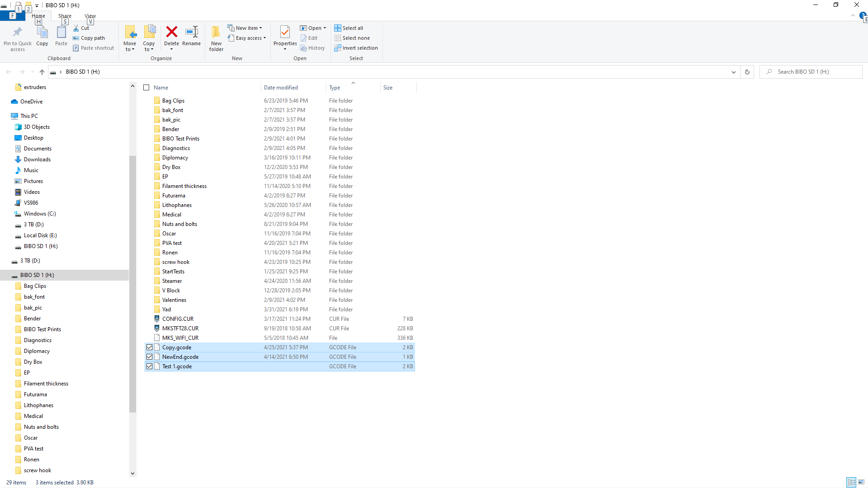Image resolution: width=868 pixels, height=488 pixels.
Task: Click Invert selection
Action: [356, 47]
